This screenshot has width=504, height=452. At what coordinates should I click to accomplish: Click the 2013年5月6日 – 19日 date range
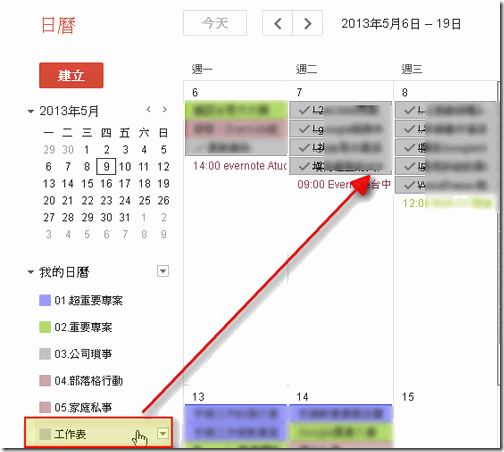pyautogui.click(x=401, y=24)
